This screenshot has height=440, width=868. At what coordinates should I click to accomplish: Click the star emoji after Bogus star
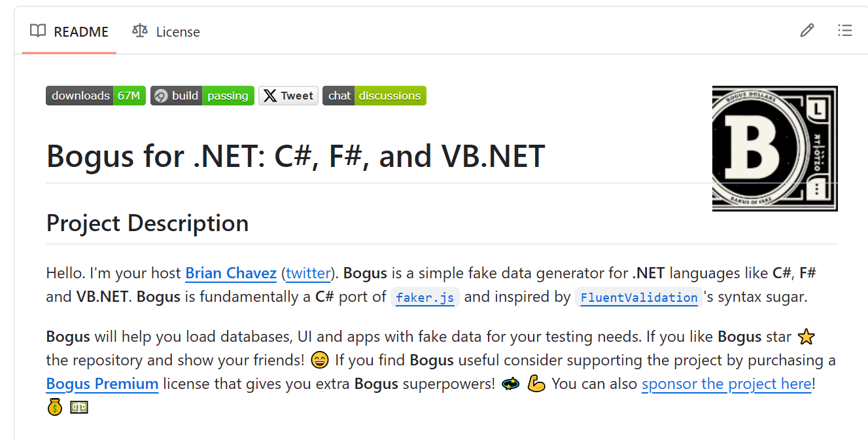click(x=807, y=337)
